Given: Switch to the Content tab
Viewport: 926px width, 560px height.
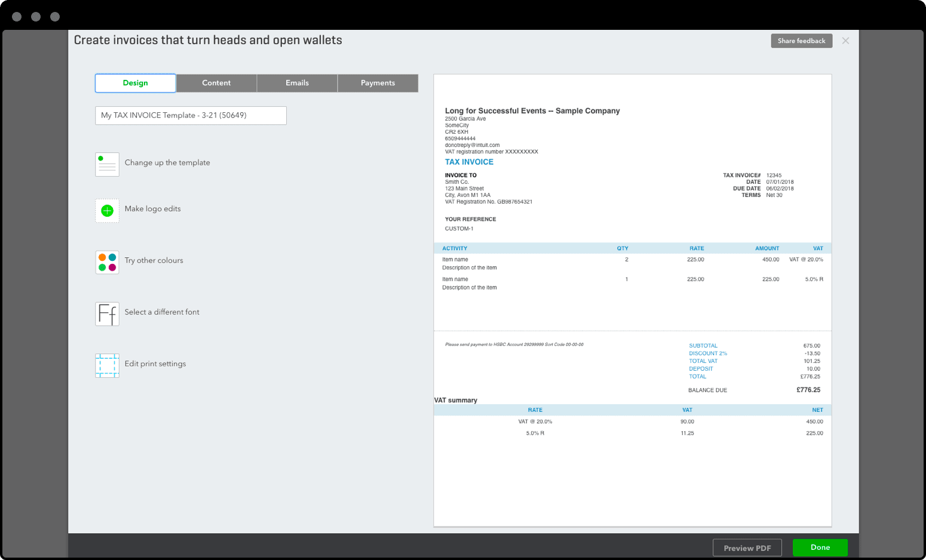Looking at the screenshot, I should pos(216,83).
